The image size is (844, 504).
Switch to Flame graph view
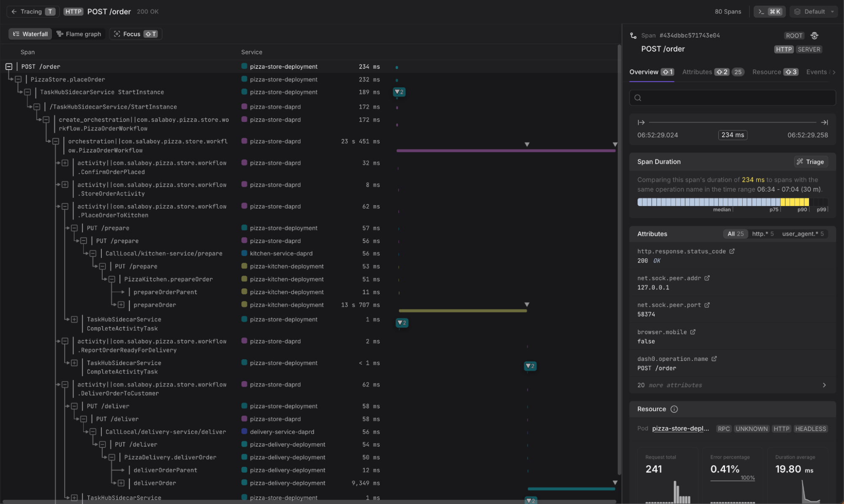point(79,34)
